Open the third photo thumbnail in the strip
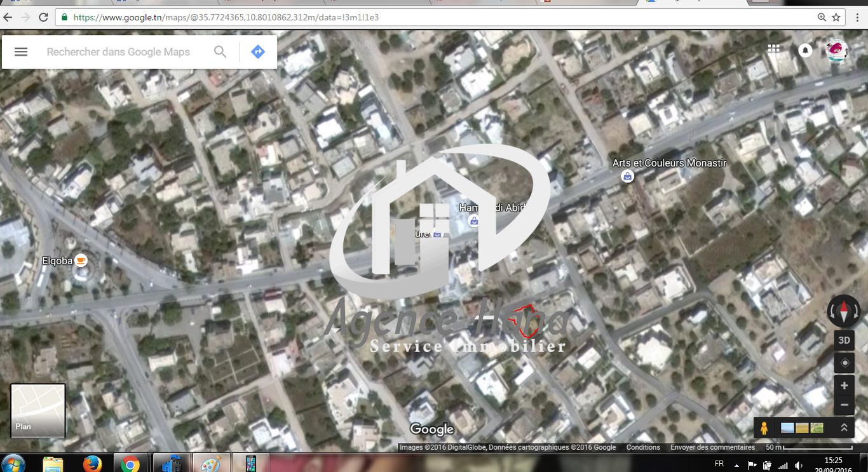The width and height of the screenshot is (868, 472). pos(817,428)
